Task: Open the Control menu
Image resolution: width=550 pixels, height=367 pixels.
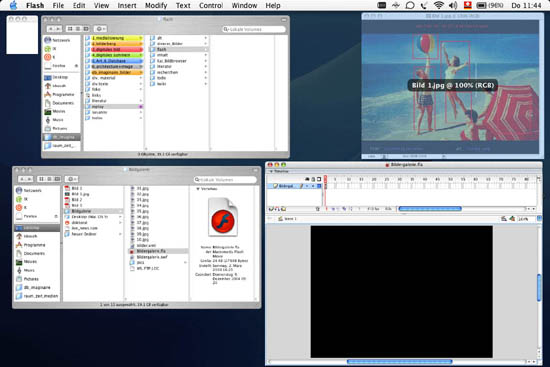Action: [x=211, y=5]
